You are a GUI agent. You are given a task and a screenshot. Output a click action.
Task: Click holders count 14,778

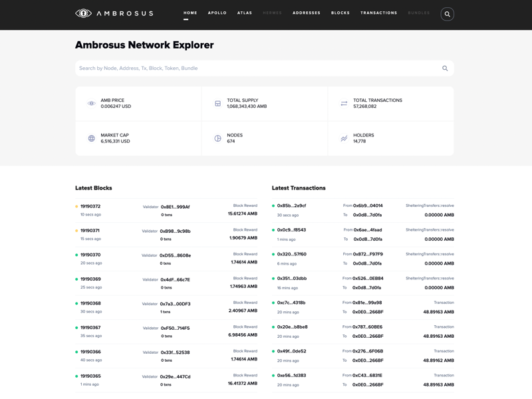360,141
